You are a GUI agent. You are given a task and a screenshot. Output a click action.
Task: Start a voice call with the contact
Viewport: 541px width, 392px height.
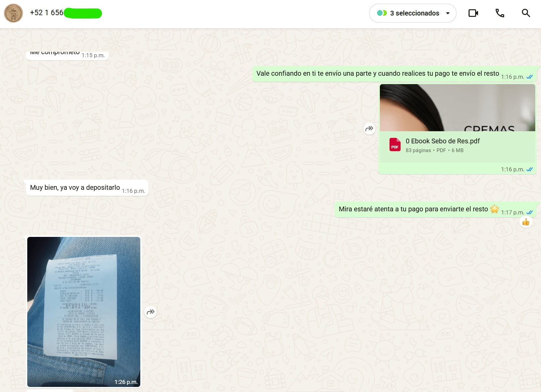[500, 13]
